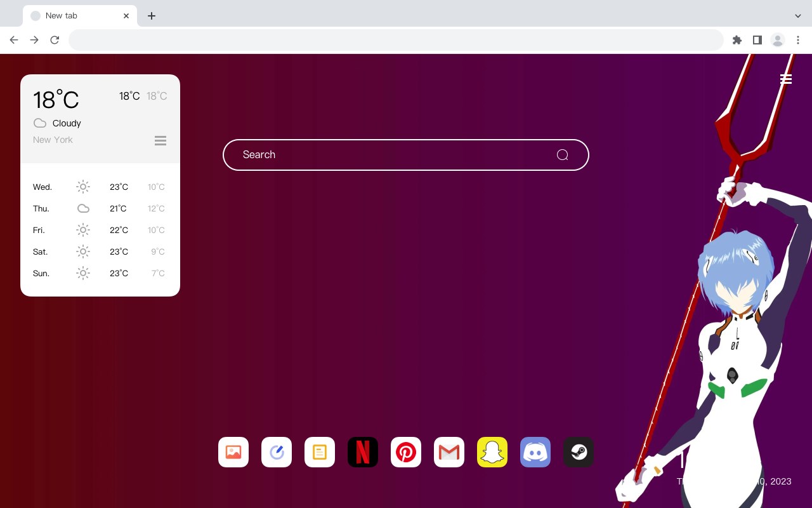The width and height of the screenshot is (812, 508).
Task: Focus the browser address bar
Action: (x=396, y=40)
